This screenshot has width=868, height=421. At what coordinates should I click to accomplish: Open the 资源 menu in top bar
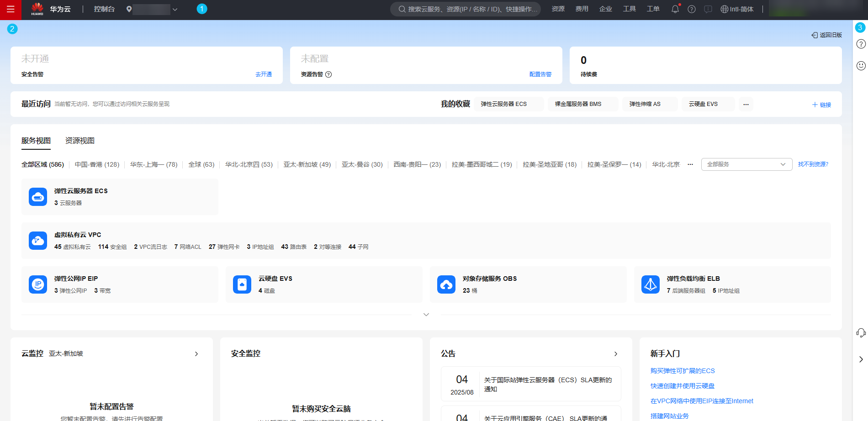(x=558, y=9)
